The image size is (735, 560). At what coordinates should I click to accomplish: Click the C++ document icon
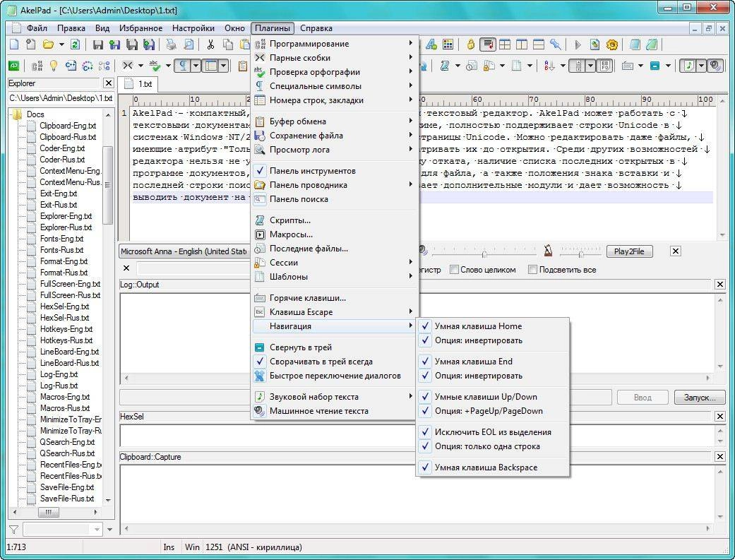click(x=71, y=66)
